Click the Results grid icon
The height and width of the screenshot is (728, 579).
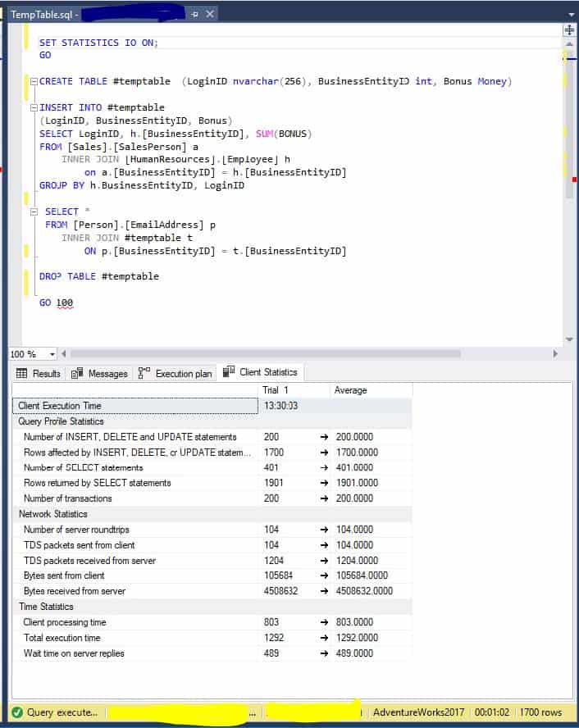click(x=21, y=373)
